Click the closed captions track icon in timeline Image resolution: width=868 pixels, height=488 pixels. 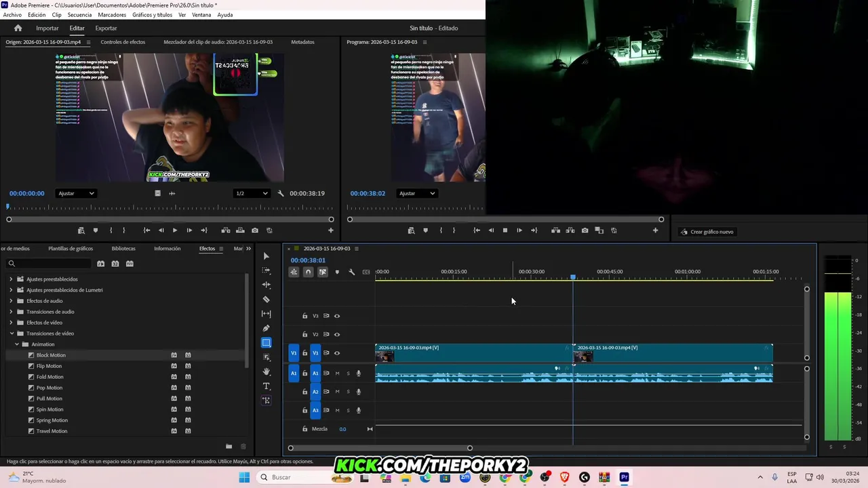point(366,272)
